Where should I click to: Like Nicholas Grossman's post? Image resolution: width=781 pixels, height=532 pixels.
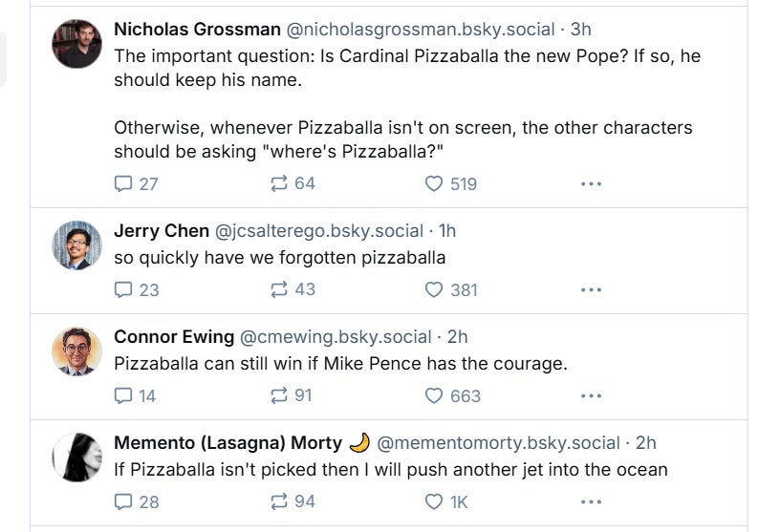(x=434, y=183)
